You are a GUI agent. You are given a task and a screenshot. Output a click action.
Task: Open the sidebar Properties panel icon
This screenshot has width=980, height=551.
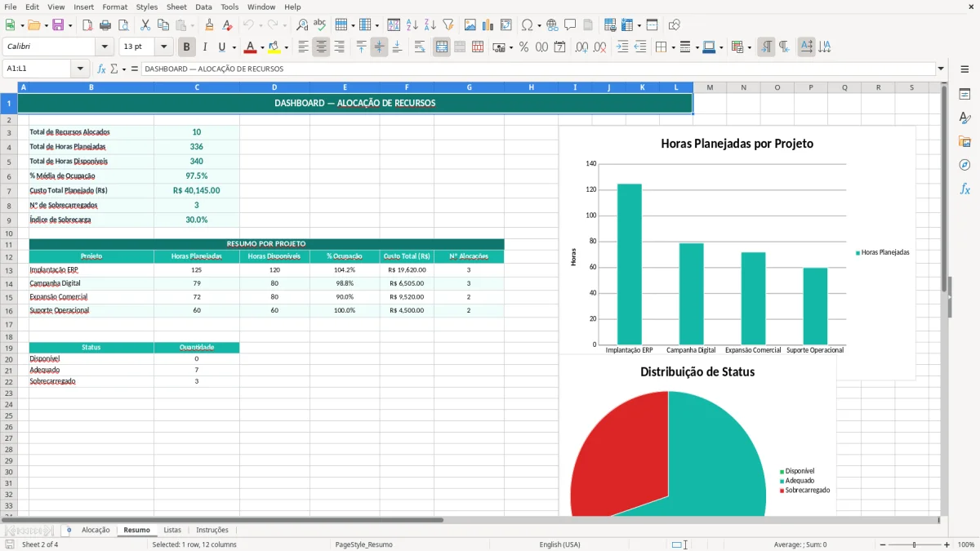point(964,95)
